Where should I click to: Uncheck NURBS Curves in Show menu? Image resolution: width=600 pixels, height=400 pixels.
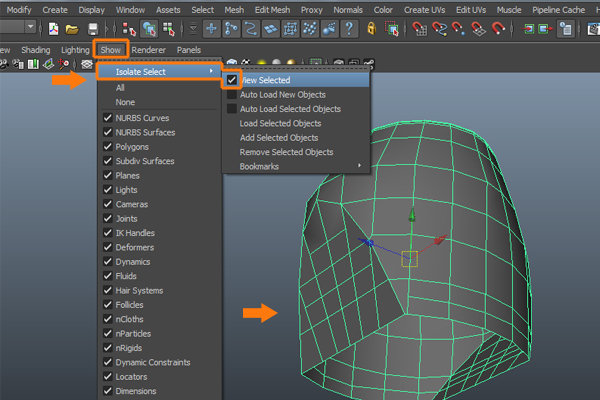click(108, 117)
